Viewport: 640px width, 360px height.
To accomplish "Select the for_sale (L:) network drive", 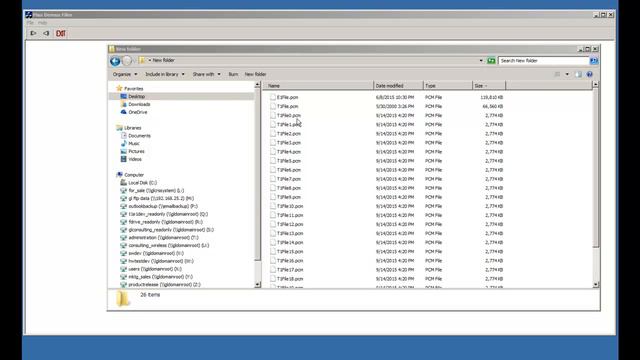I will point(156,191).
